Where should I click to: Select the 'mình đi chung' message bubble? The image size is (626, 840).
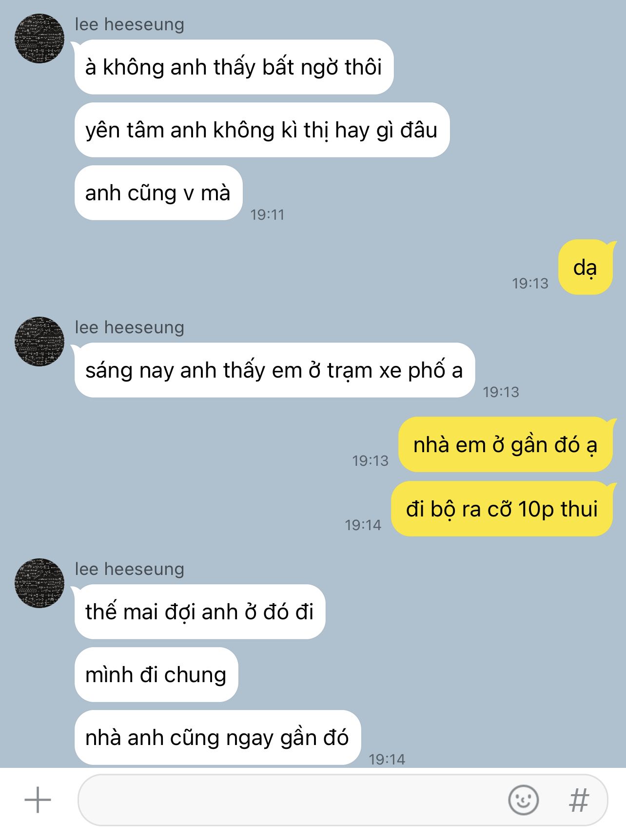tap(156, 675)
